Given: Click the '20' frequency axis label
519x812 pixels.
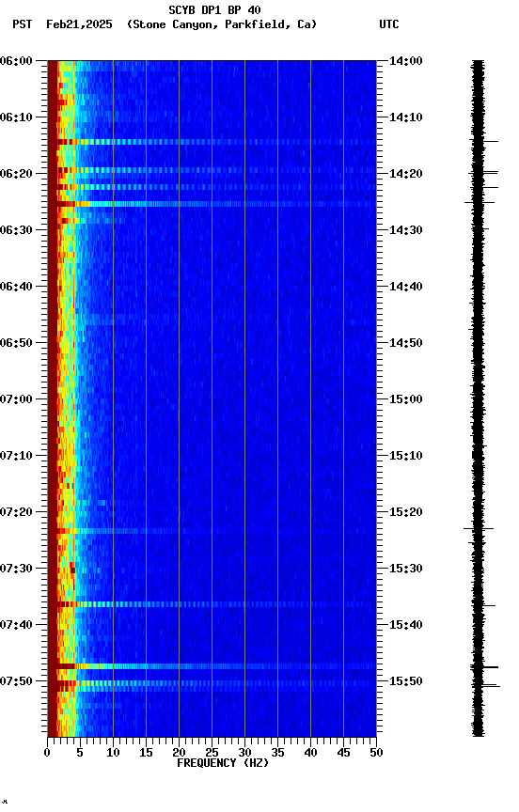Looking at the screenshot, I should point(179,753).
